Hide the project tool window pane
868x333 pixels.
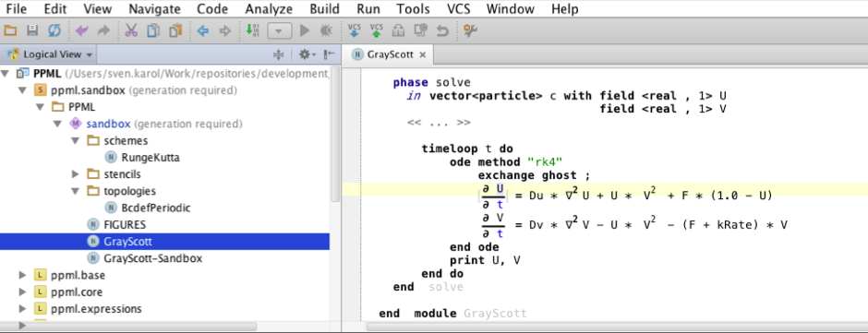tap(329, 54)
